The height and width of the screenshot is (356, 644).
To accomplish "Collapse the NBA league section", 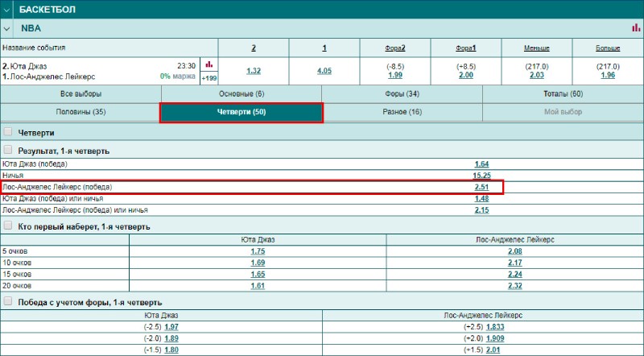I will point(6,29).
